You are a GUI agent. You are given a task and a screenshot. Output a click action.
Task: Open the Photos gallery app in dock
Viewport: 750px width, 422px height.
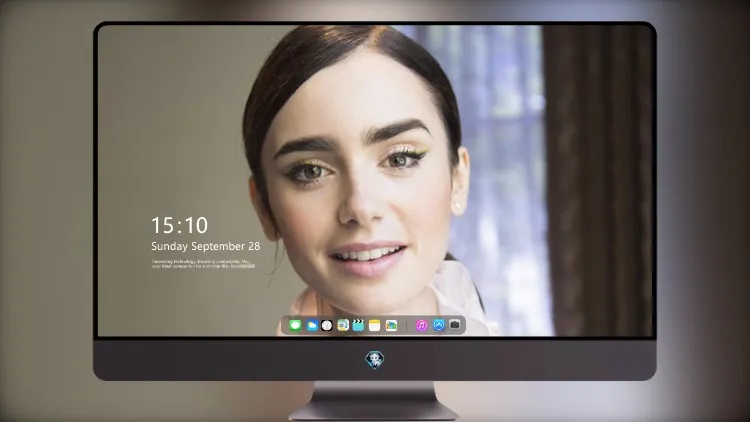pos(391,325)
